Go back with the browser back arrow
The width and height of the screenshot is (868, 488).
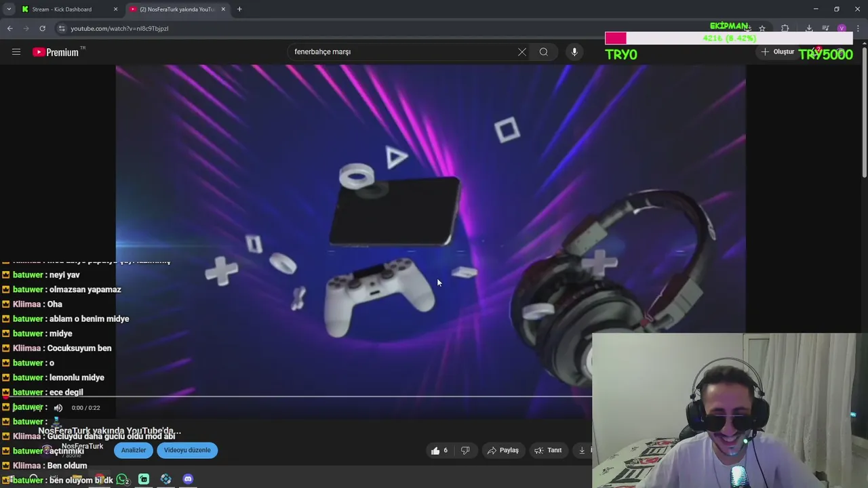click(x=9, y=28)
